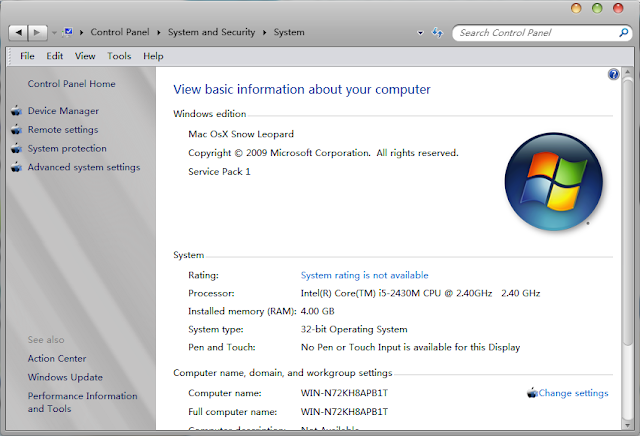Open the Tools menu
The image size is (640, 436).
[119, 56]
